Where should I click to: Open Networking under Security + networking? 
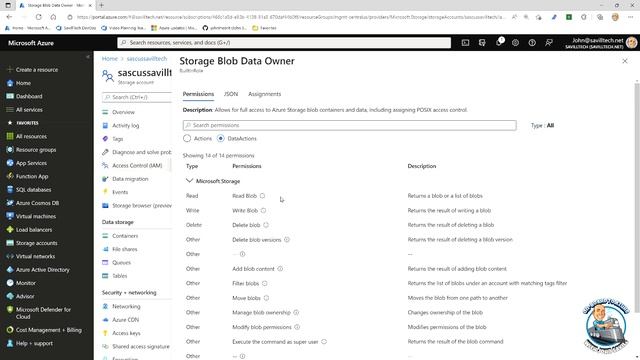[x=126, y=307]
